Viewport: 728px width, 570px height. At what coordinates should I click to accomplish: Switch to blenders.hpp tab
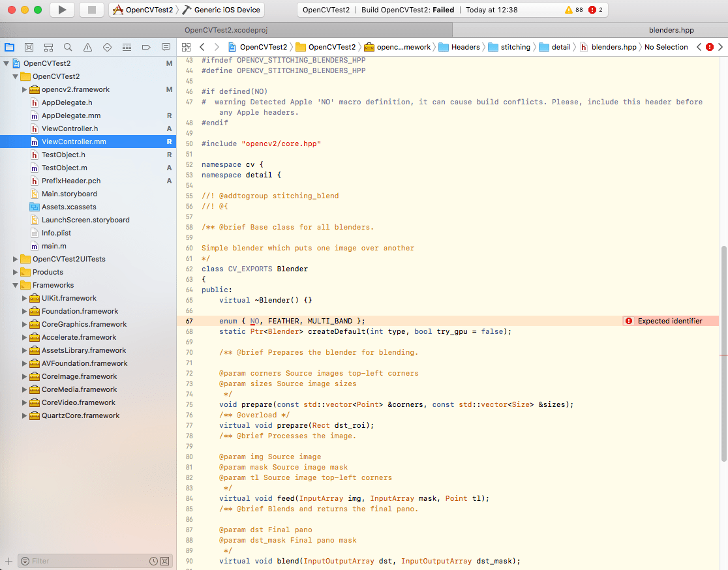[671, 30]
